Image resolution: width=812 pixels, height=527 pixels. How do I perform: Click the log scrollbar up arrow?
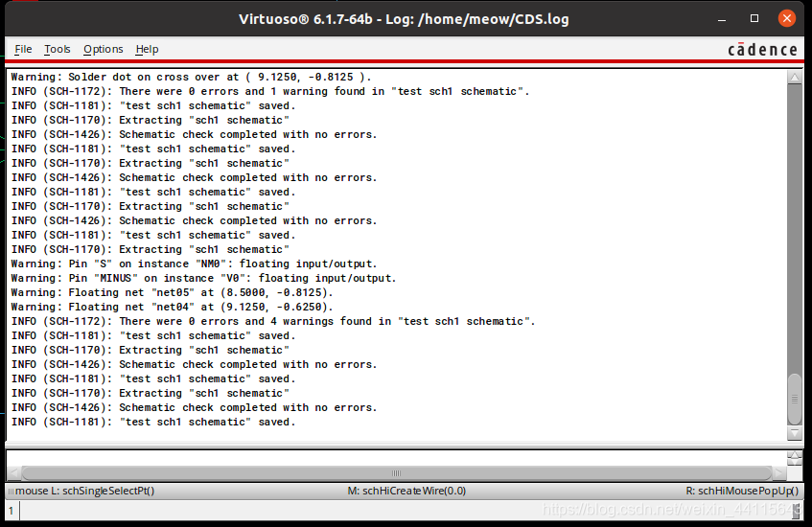click(x=795, y=78)
